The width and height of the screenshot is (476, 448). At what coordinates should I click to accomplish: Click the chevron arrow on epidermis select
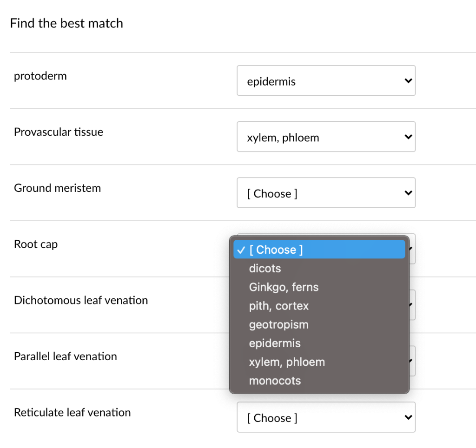(x=408, y=81)
